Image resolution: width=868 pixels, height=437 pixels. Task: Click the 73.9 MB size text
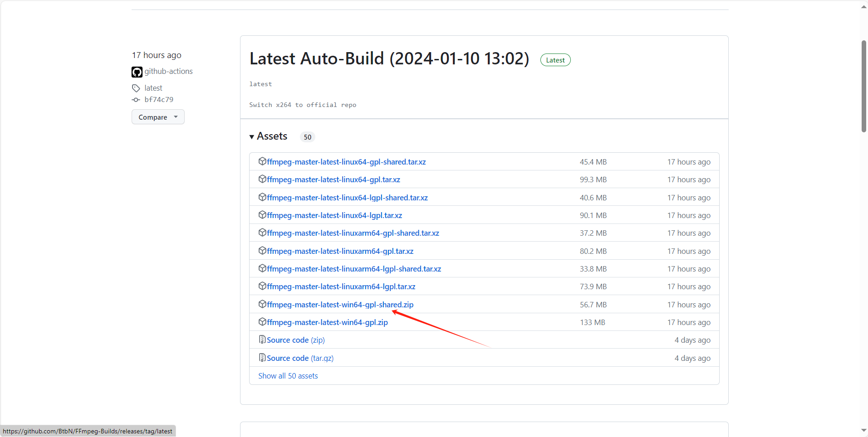(x=593, y=286)
